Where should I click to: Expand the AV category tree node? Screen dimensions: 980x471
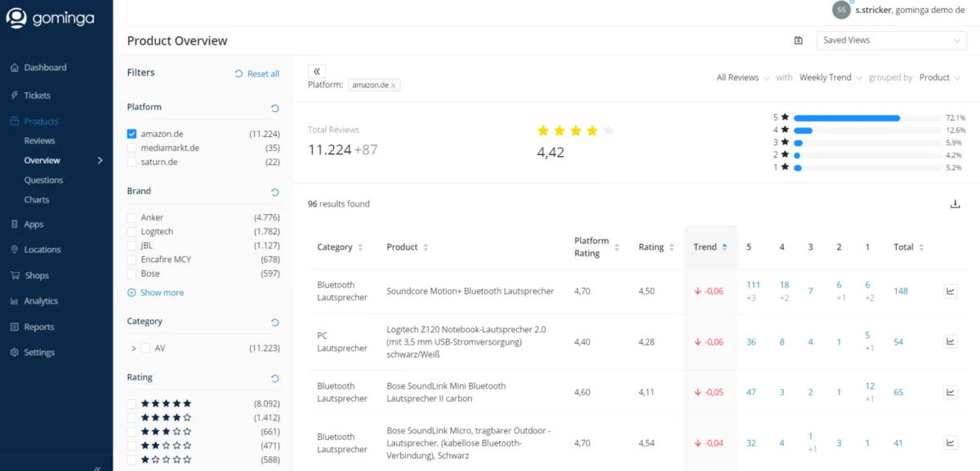(x=133, y=349)
